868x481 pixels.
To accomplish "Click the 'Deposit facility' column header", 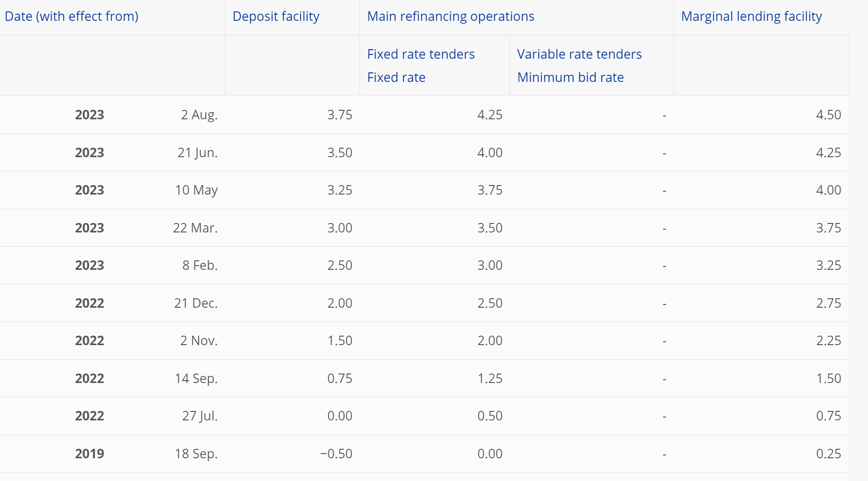I will click(276, 17).
